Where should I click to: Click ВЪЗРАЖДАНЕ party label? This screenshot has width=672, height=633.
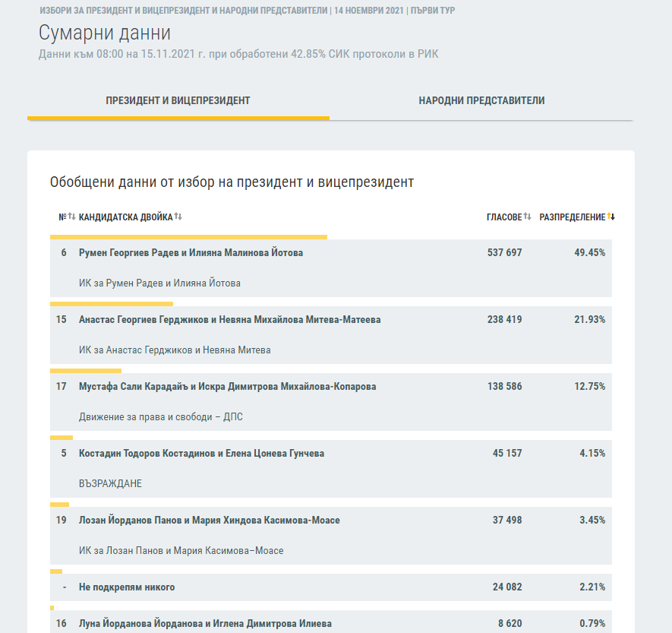(x=110, y=484)
